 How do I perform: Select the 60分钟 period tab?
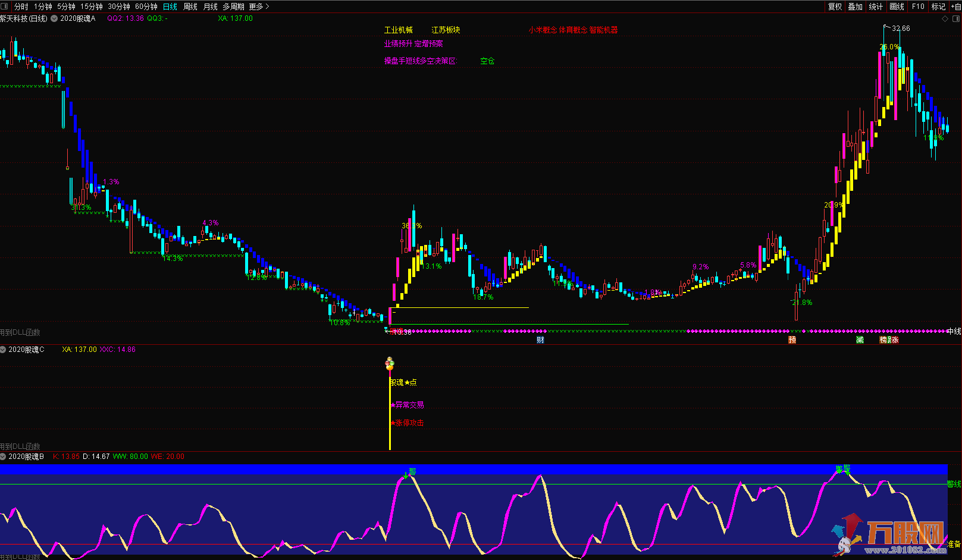pyautogui.click(x=146, y=7)
